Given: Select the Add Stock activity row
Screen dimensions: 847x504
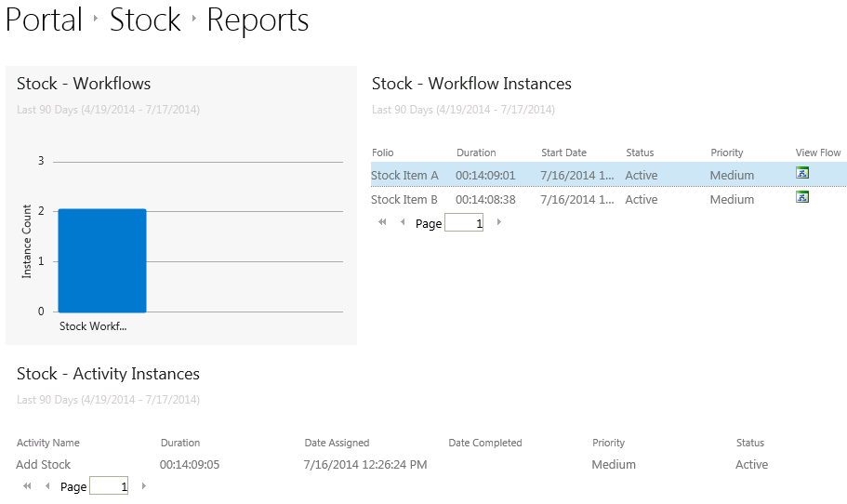Looking at the screenshot, I should 44,464.
